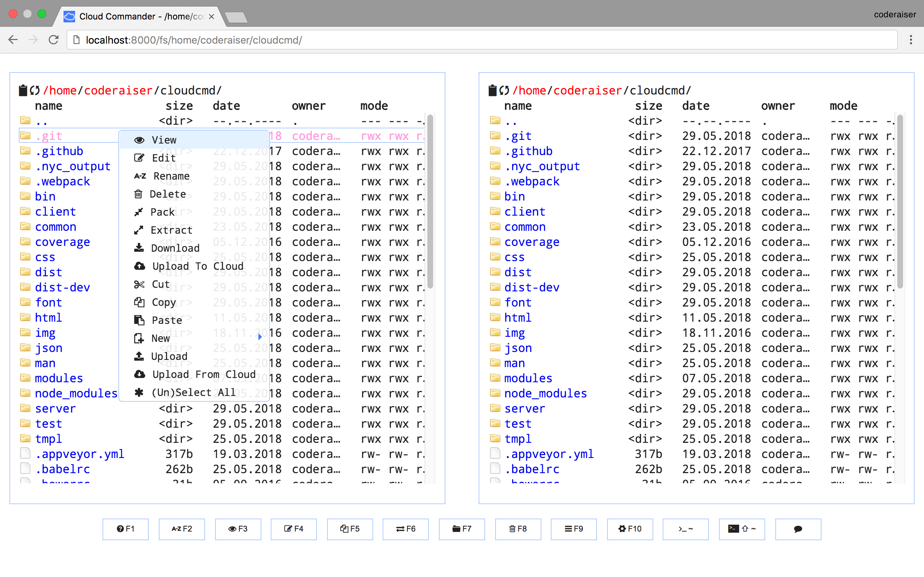Open the F10 settings gear button
The width and height of the screenshot is (924, 577).
(x=629, y=529)
